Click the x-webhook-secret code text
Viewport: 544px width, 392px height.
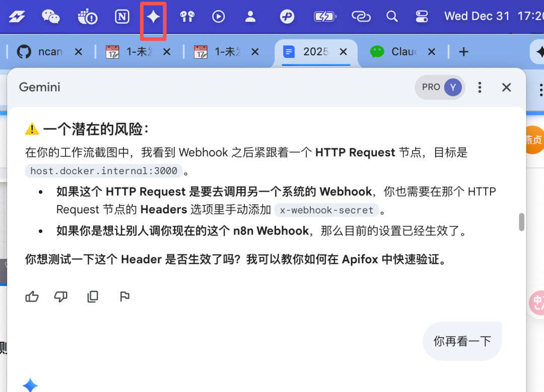coord(326,210)
